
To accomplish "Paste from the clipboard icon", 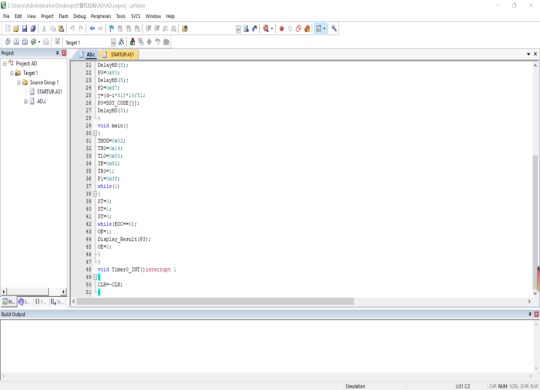I will point(61,29).
